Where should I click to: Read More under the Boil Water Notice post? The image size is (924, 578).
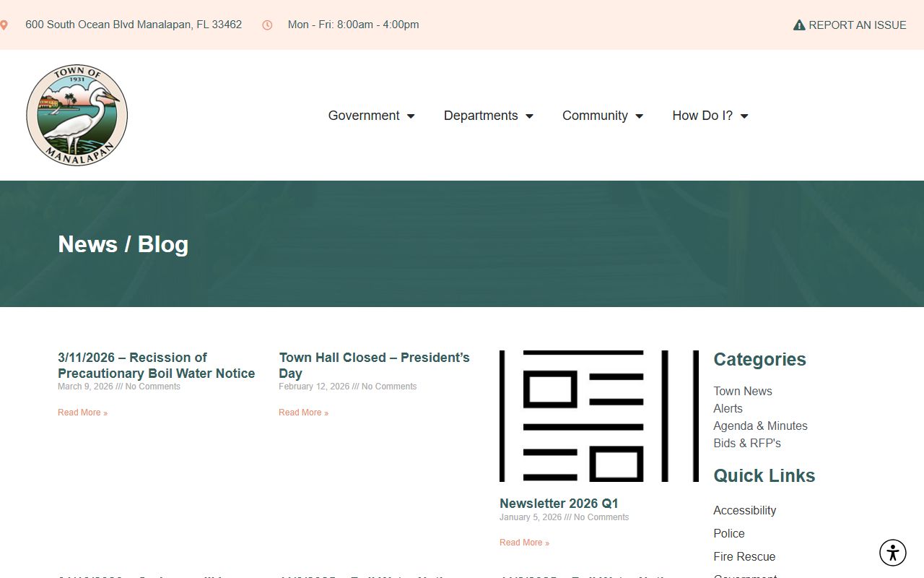(x=82, y=413)
